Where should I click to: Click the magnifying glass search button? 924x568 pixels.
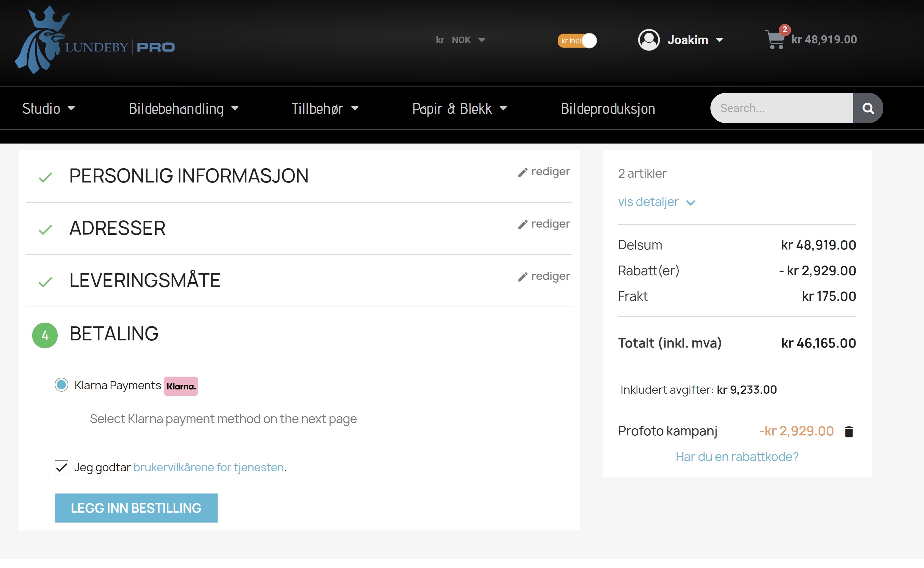coord(868,109)
